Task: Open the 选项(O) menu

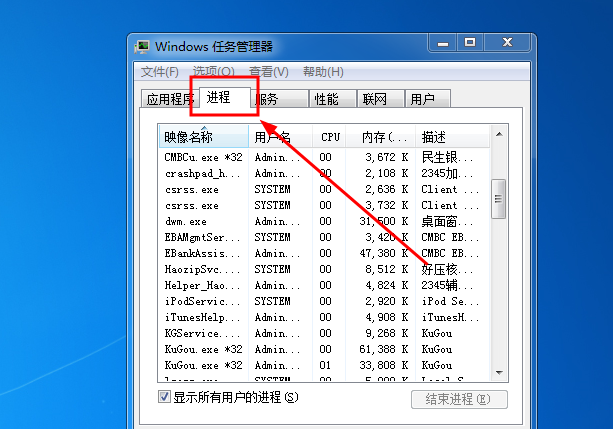Action: click(x=213, y=72)
